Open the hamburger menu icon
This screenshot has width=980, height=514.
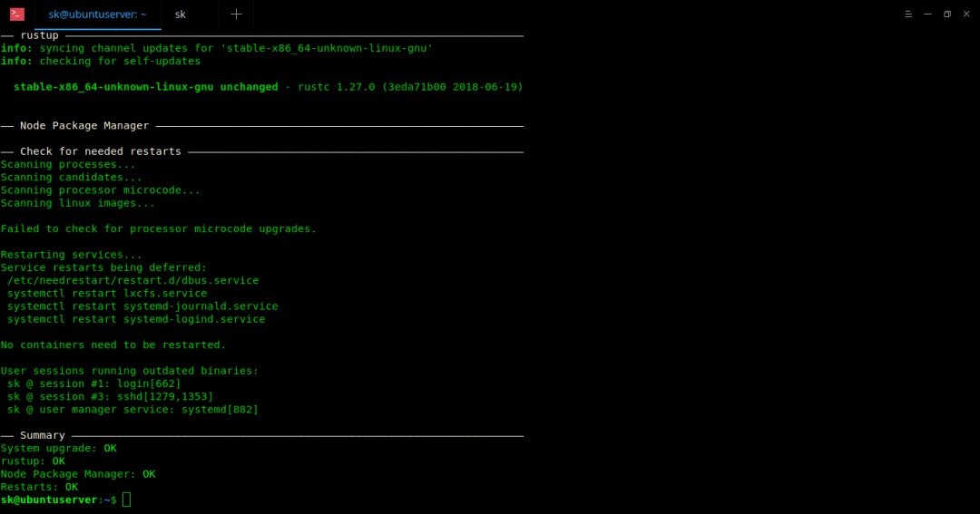point(908,14)
